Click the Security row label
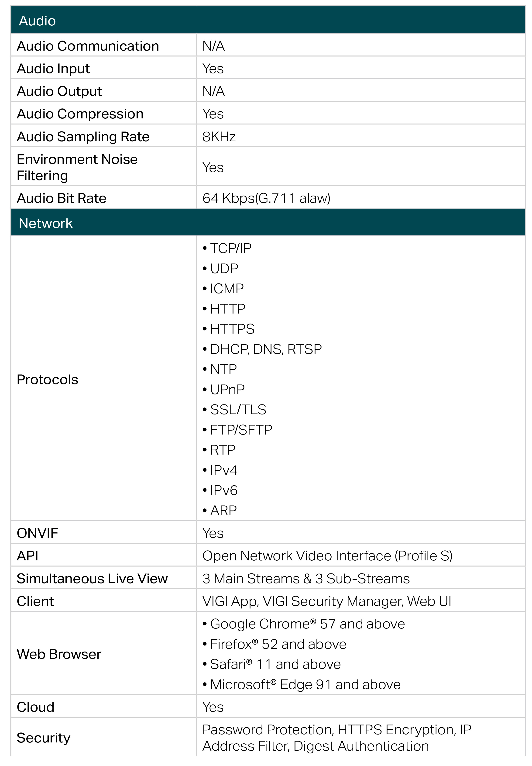The width and height of the screenshot is (532, 766). [44, 738]
